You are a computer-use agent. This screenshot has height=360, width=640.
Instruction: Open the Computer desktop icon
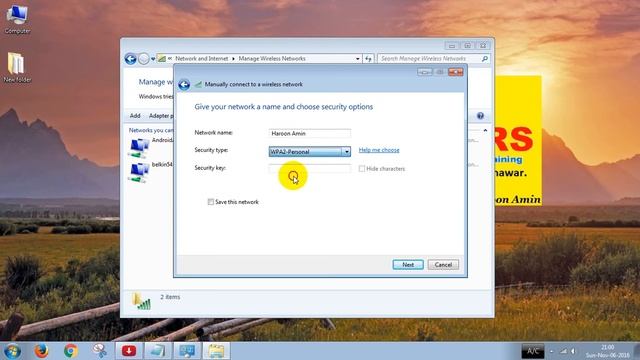(17, 20)
